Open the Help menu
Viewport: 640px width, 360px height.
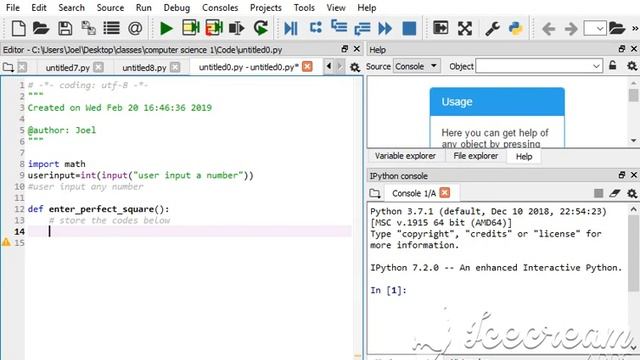click(367, 8)
